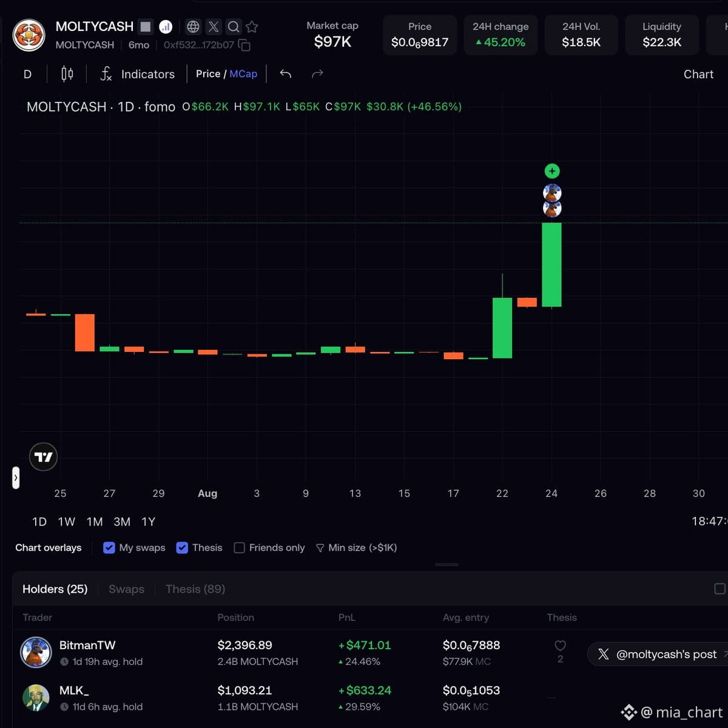728x728 pixels.
Task: Click the Market cap $97K stat
Action: coord(332,35)
